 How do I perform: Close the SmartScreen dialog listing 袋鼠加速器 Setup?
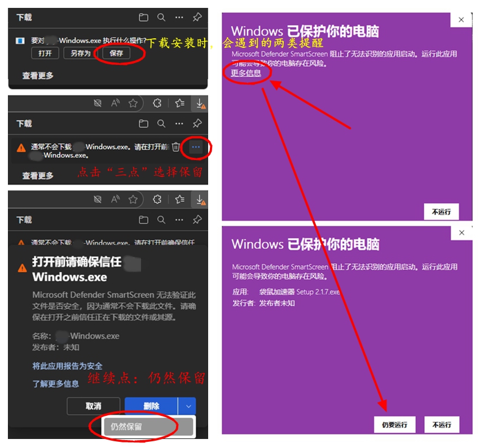tap(461, 233)
